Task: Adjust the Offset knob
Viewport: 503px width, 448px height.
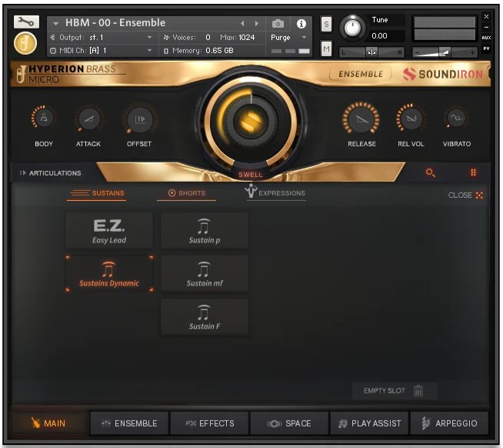Action: pyautogui.click(x=139, y=119)
